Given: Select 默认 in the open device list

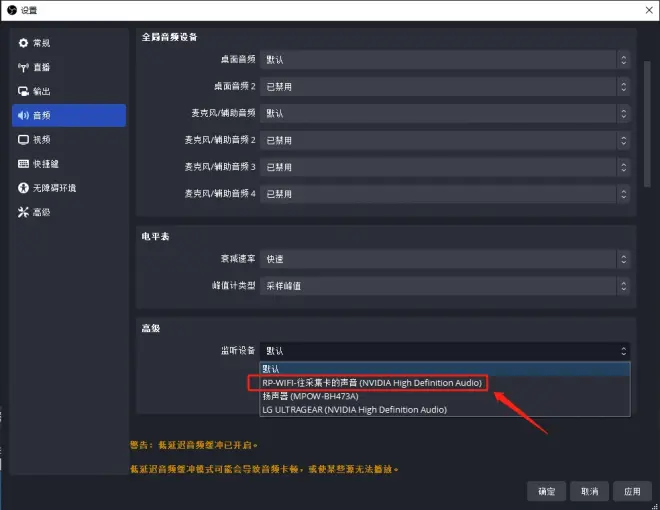Looking at the screenshot, I should coord(273,369).
